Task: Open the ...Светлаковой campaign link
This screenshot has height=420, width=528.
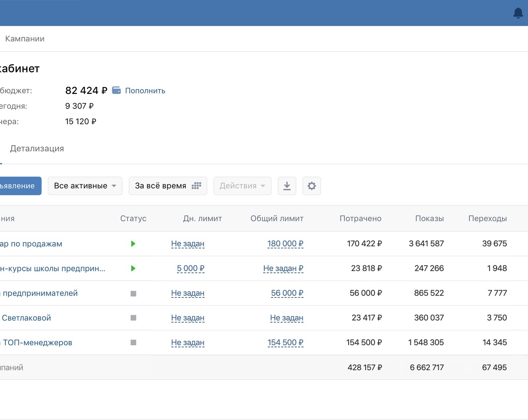Action: tap(26, 318)
